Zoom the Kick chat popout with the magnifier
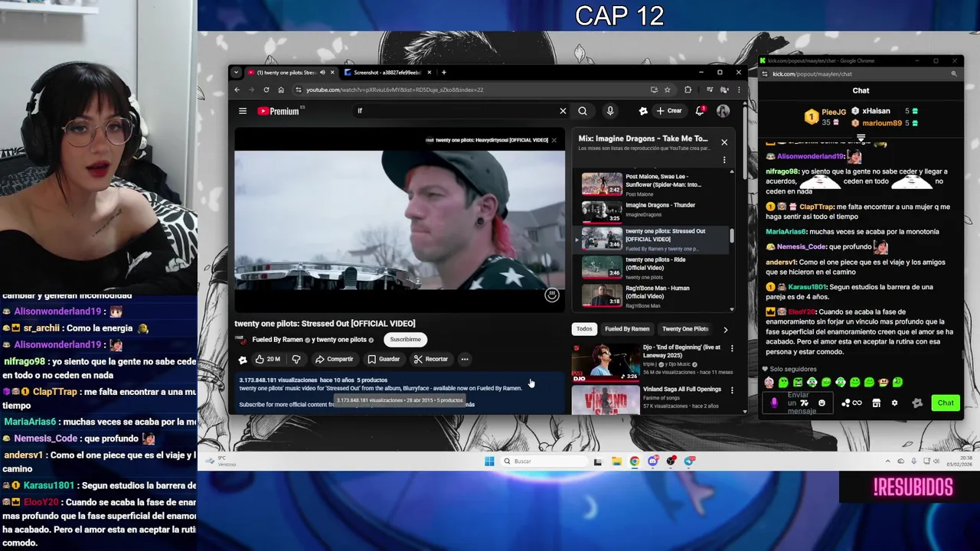 pos(954,74)
